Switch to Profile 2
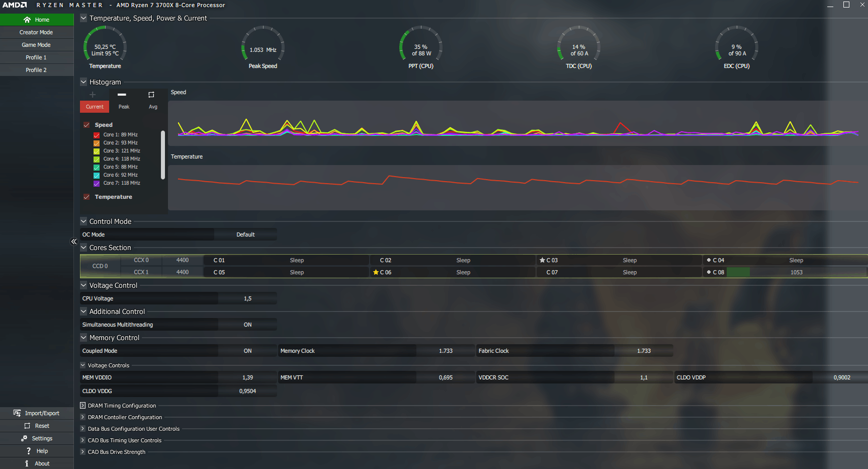 tap(37, 70)
